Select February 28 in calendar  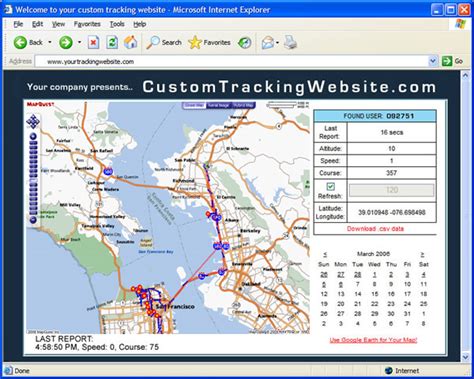pyautogui.click(x=357, y=275)
